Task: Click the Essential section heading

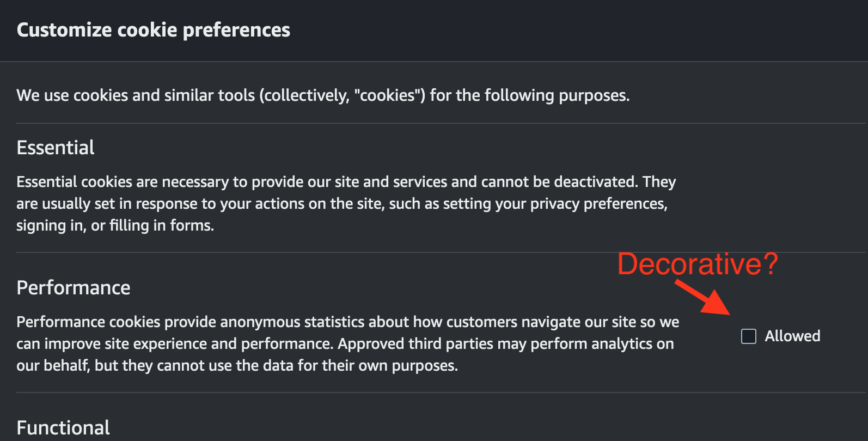Action: click(55, 147)
